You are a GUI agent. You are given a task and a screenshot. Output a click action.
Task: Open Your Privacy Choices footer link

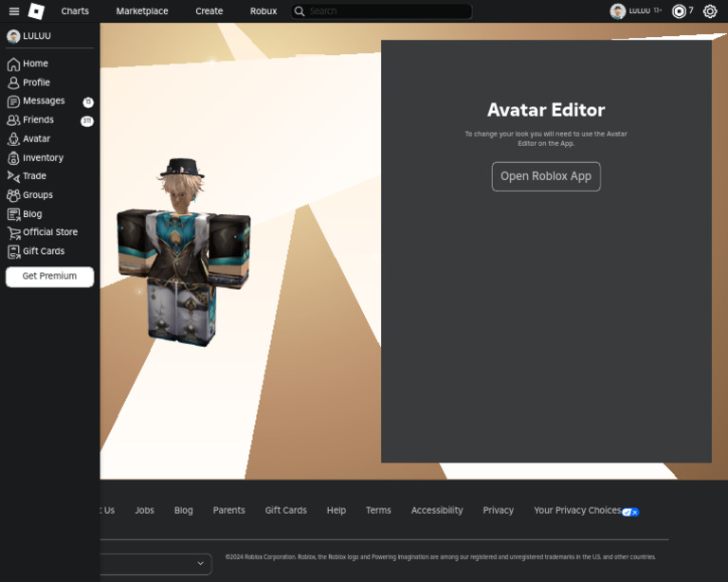pyautogui.click(x=577, y=510)
